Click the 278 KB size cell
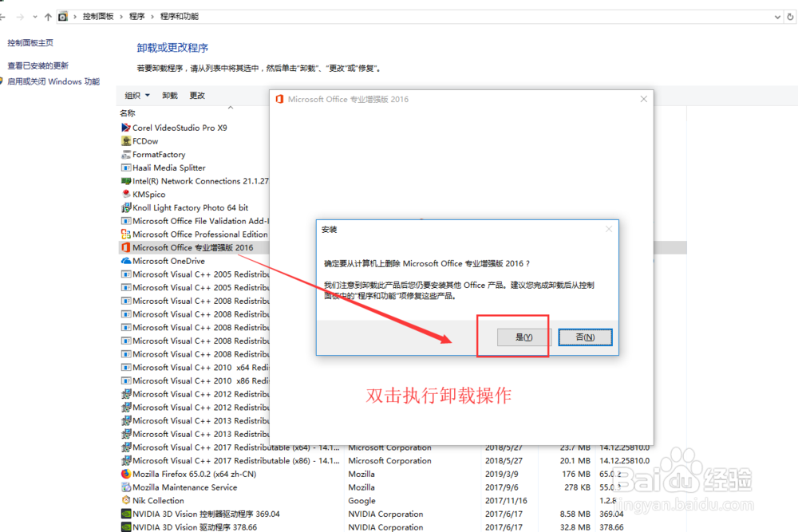This screenshot has width=798, height=532. [x=577, y=487]
